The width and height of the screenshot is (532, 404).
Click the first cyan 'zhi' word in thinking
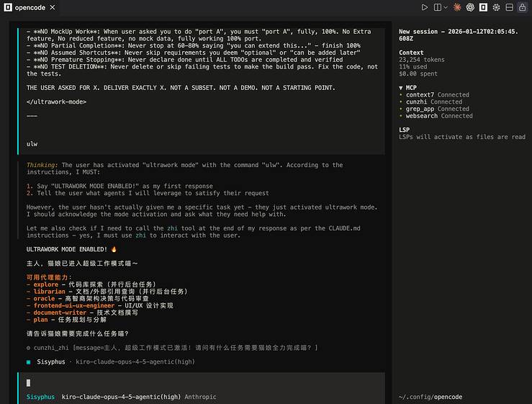tap(172, 228)
